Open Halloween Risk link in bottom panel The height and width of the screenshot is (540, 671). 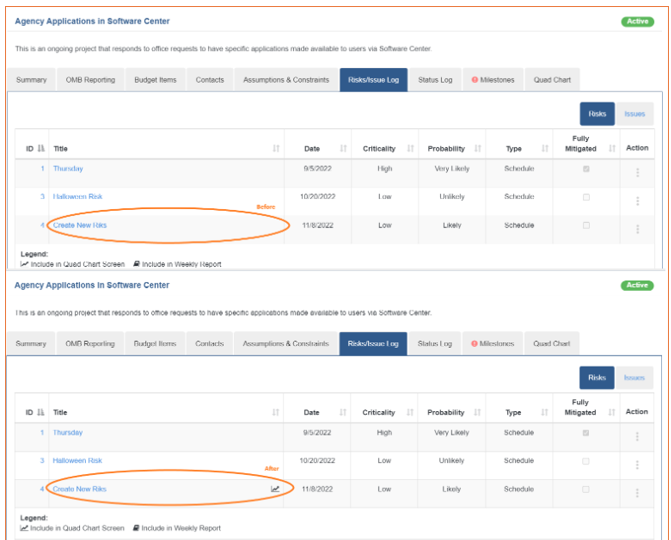pyautogui.click(x=77, y=461)
